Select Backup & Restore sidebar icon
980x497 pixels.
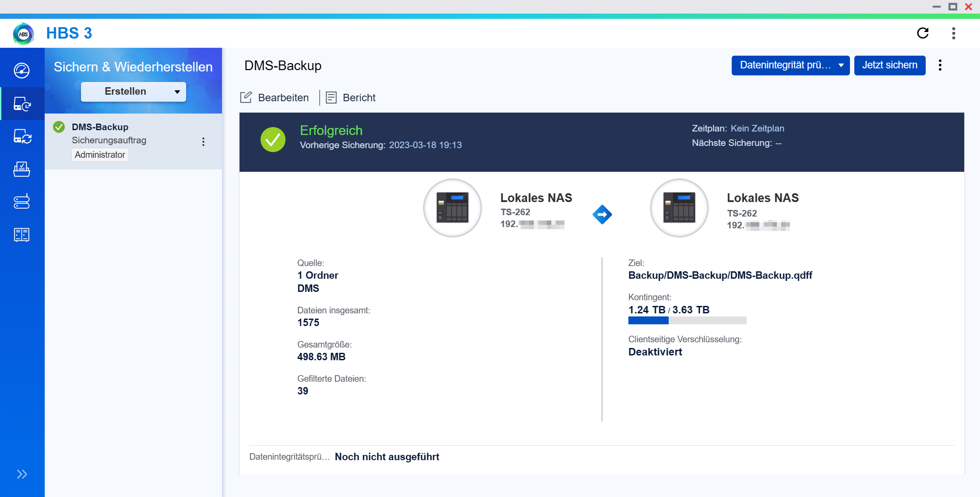click(22, 104)
